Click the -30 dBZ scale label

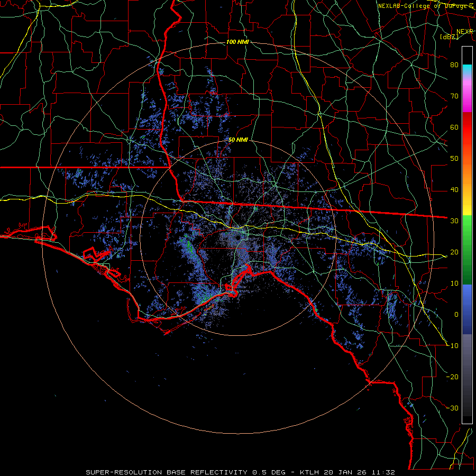click(452, 408)
